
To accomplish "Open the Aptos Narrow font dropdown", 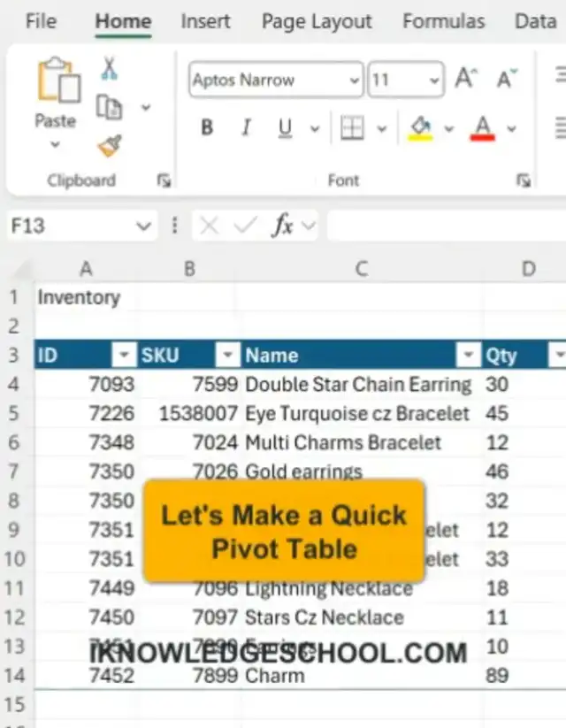I will pyautogui.click(x=354, y=80).
